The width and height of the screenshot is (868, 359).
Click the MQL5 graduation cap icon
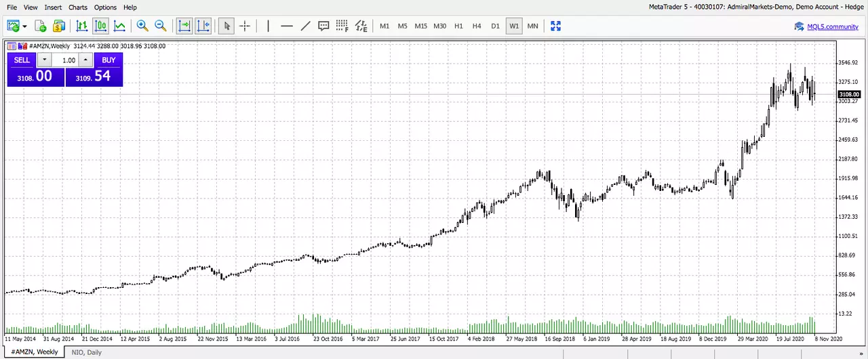pos(800,26)
